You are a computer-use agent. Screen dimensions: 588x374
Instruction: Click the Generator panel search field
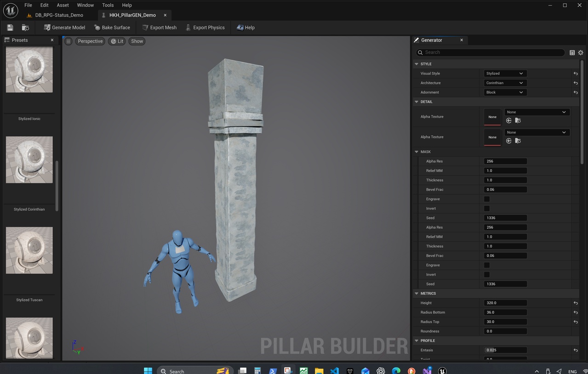coord(490,52)
